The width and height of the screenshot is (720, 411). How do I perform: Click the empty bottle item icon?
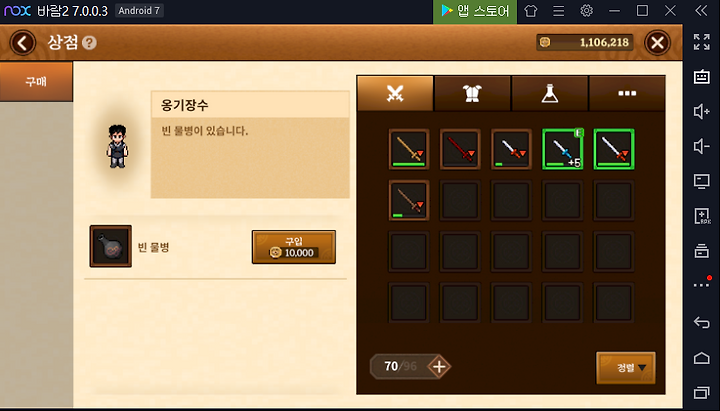tap(111, 246)
